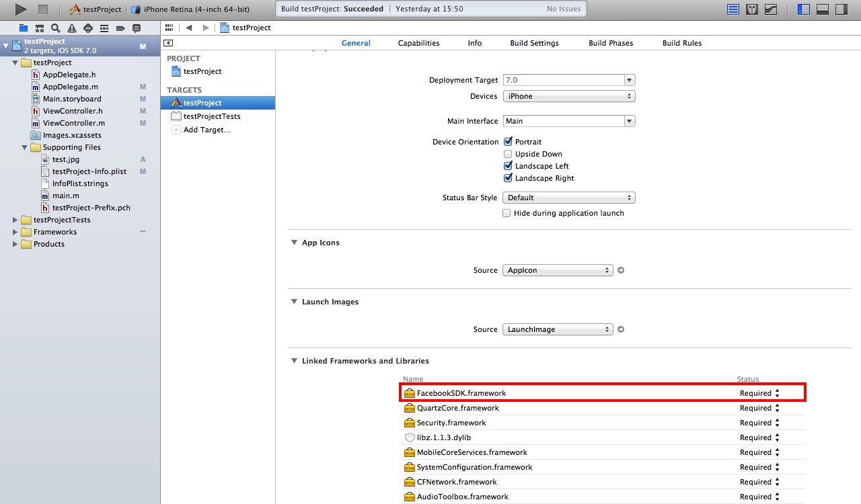Viewport: 861px width, 504px height.
Task: Uncheck Landscape Left orientation
Action: 508,166
